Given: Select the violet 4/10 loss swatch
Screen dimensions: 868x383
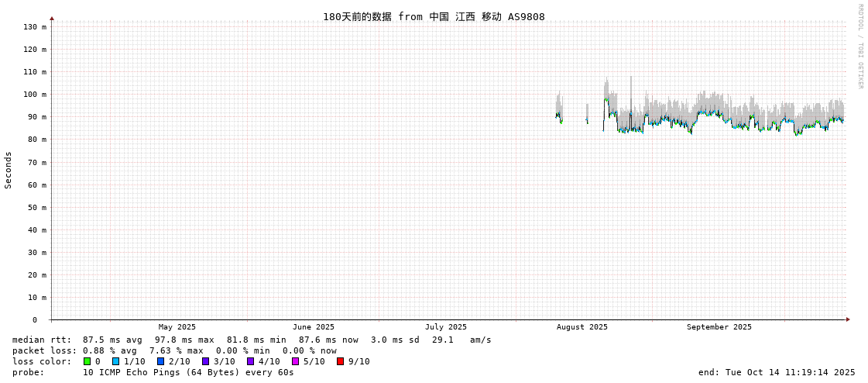Looking at the screenshot, I should (250, 361).
